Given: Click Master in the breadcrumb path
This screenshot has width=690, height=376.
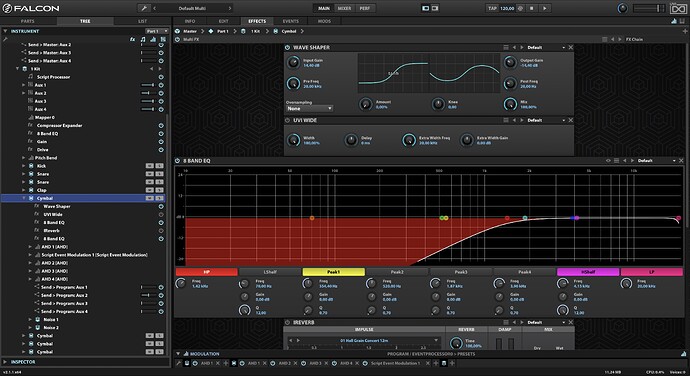Looking at the screenshot, I should point(190,31).
